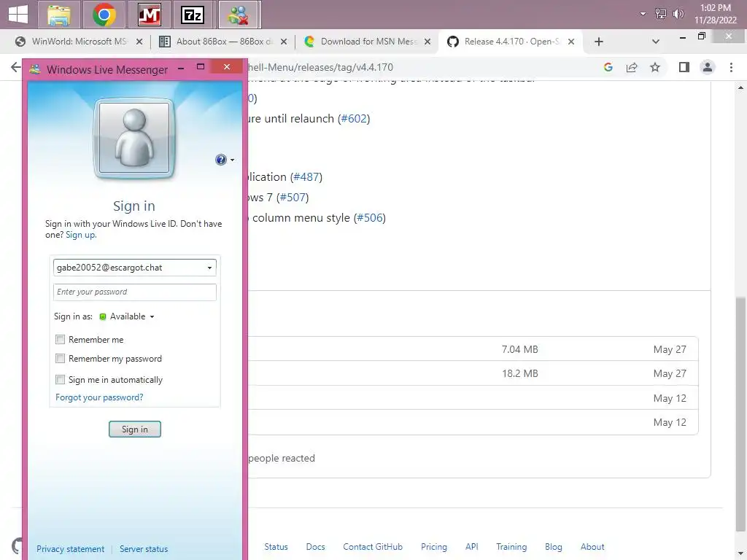Open Server status link
Image resolution: width=747 pixels, height=560 pixels.
(144, 549)
